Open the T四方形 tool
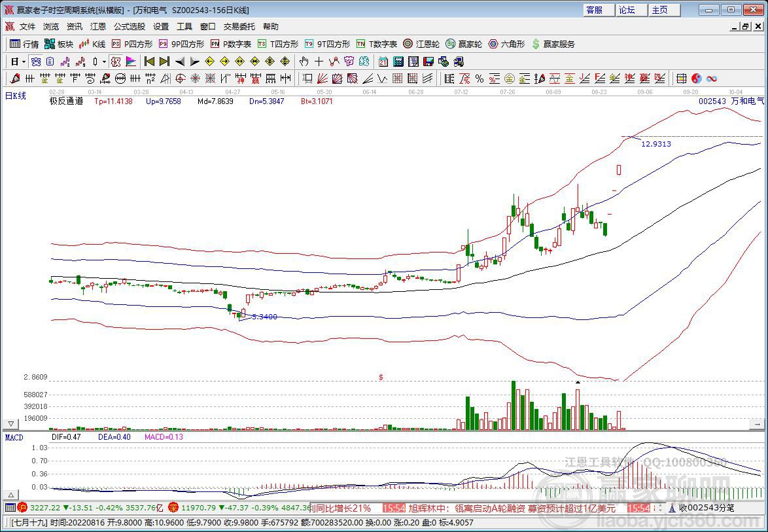Image resolution: width=768 pixels, height=532 pixels. coord(278,44)
